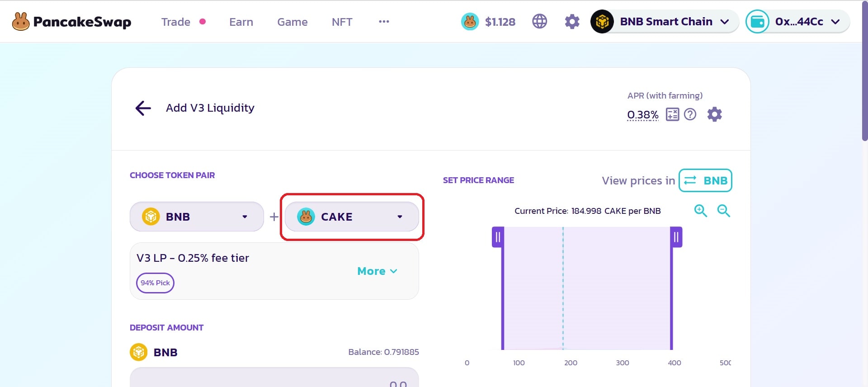This screenshot has width=868, height=387.
Task: Zoom out on the price chart
Action: click(x=723, y=210)
